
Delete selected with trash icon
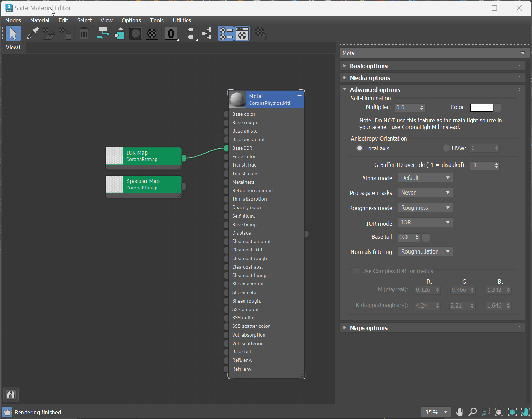pos(84,34)
